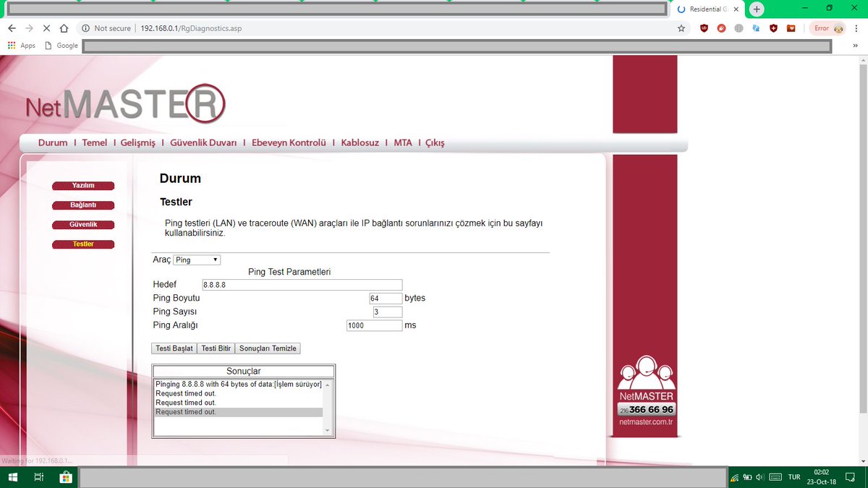Image resolution: width=868 pixels, height=488 pixels.
Task: Click the battery tray icon
Action: pos(747,478)
